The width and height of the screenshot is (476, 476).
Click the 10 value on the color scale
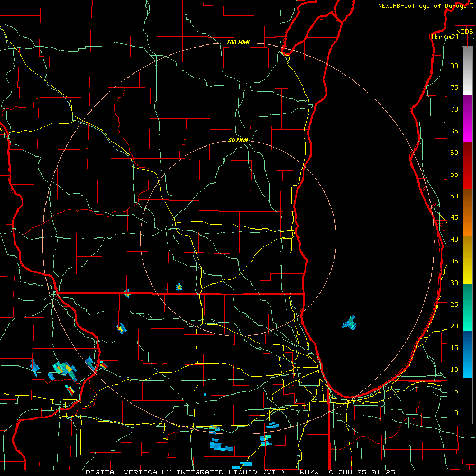tap(454, 370)
